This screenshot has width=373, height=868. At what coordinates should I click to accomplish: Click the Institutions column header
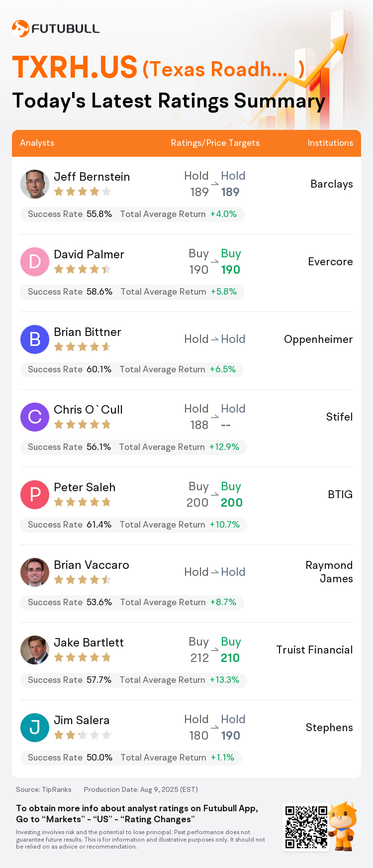[330, 143]
